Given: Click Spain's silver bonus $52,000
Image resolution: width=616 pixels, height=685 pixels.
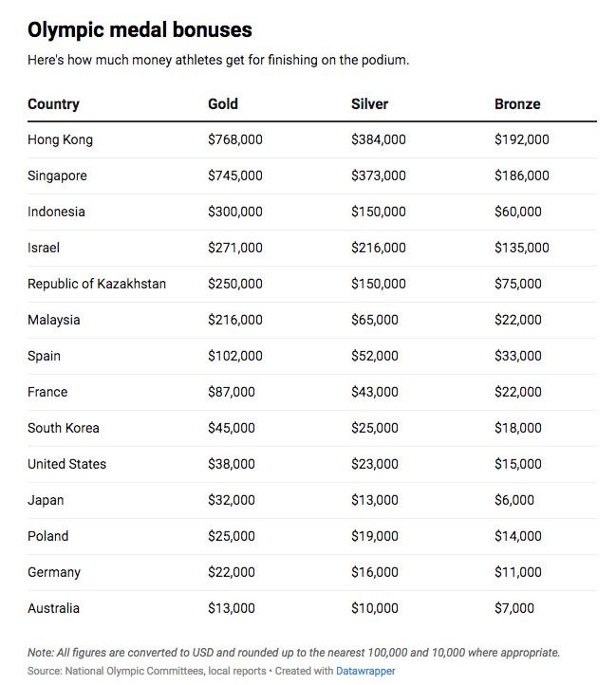Looking at the screenshot, I should point(375,356).
